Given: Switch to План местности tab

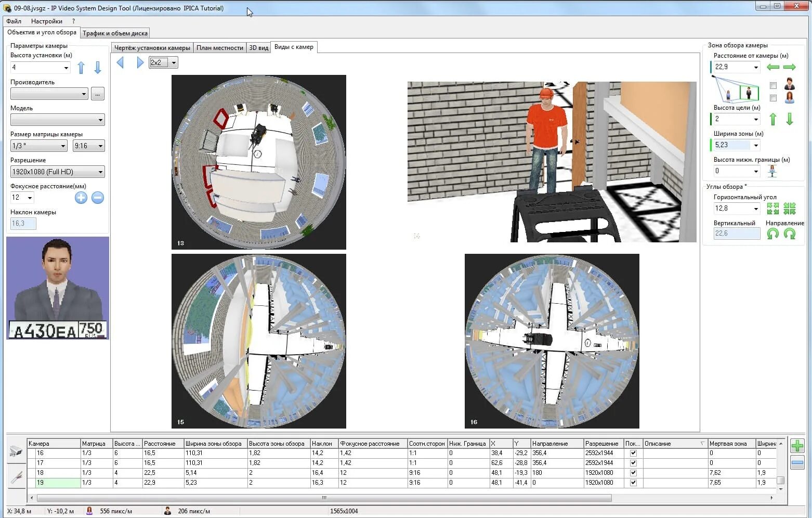Looking at the screenshot, I should (220, 48).
